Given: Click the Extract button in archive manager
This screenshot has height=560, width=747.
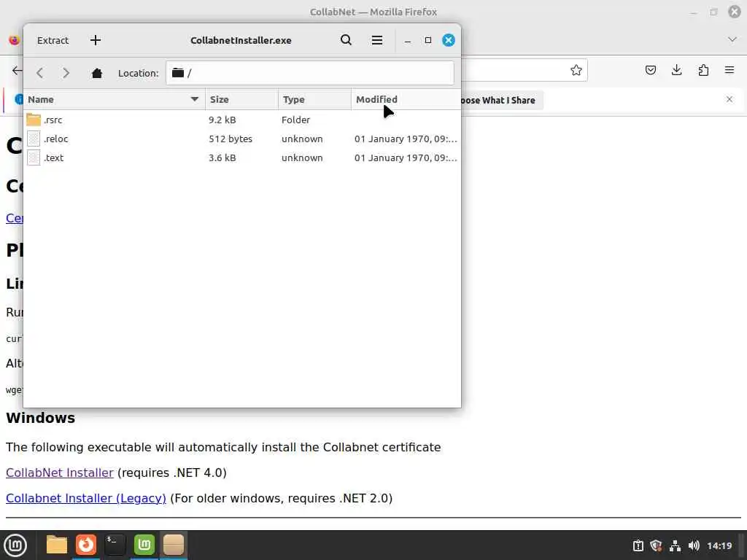Looking at the screenshot, I should point(53,41).
